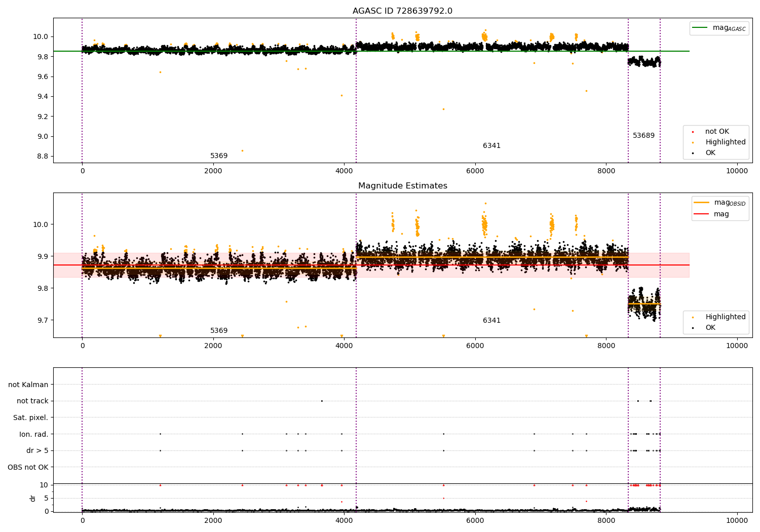Click x-axis tick '2000' under top panel

(x=213, y=171)
